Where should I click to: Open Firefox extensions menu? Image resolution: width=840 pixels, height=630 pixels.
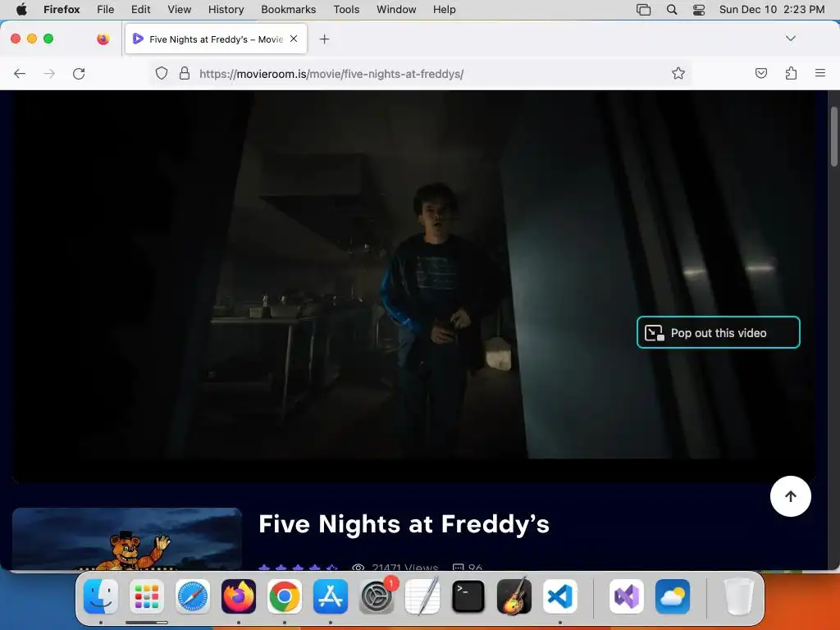(791, 73)
